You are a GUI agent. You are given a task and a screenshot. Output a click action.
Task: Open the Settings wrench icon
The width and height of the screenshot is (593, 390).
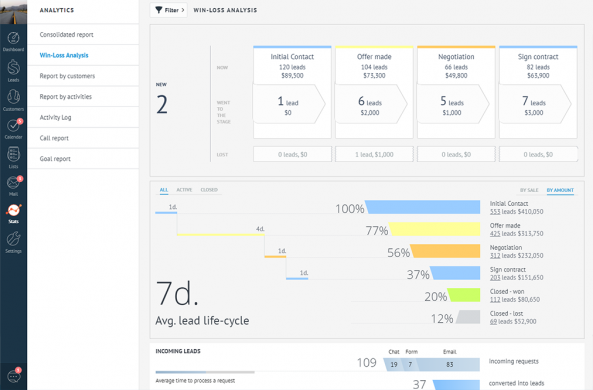(13, 239)
